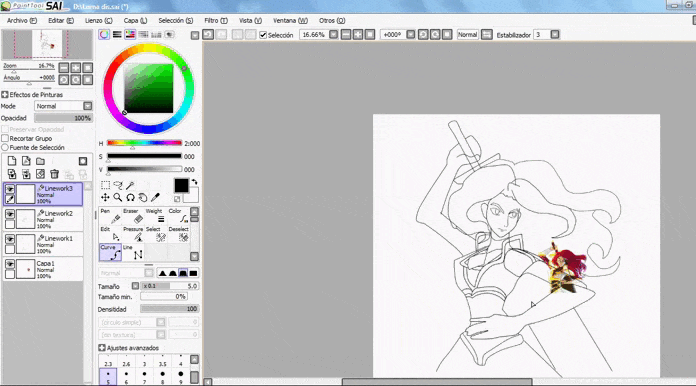Click the Undo button in toolbar
This screenshot has height=386, width=696.
coord(208,35)
